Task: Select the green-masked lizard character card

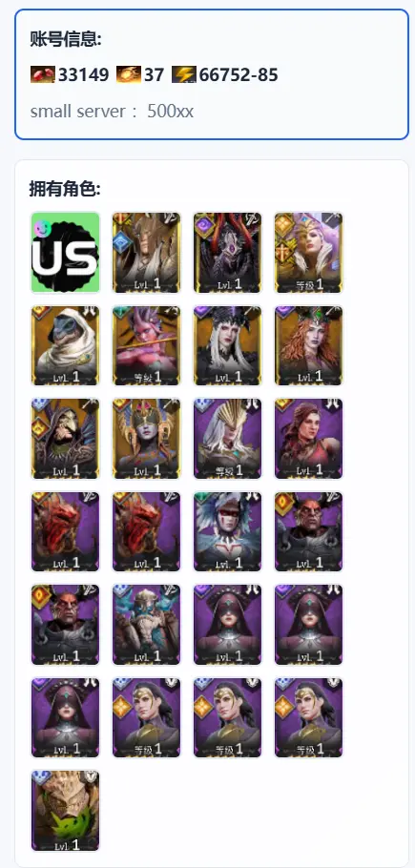Action: [65, 811]
